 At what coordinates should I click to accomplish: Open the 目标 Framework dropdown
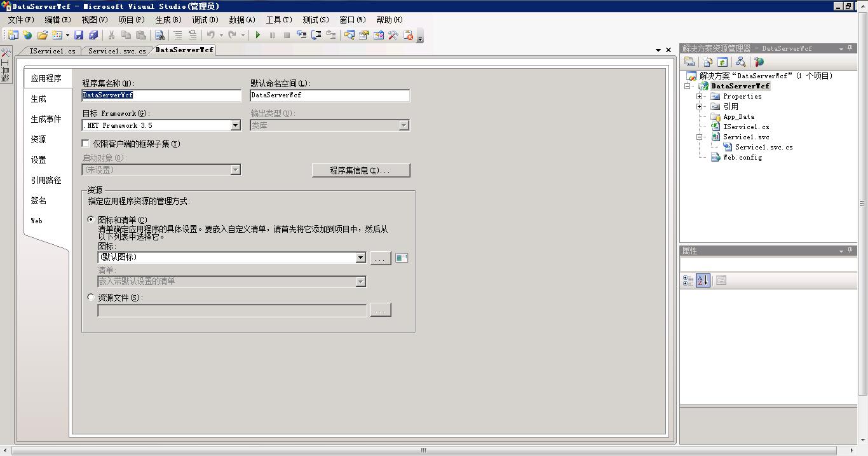(235, 125)
